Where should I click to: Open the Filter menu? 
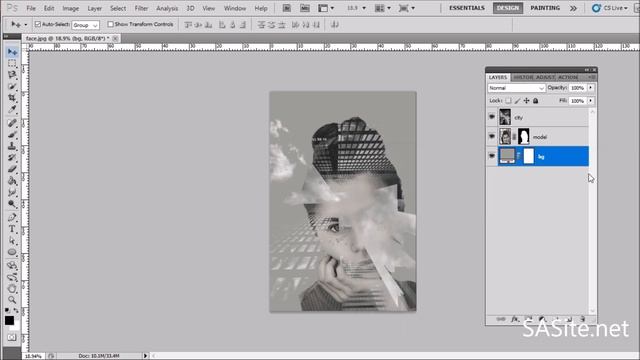141,8
